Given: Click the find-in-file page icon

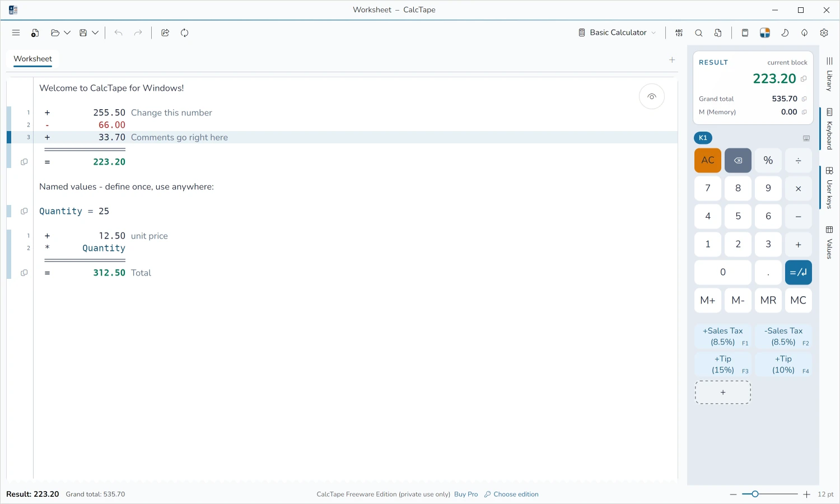Looking at the screenshot, I should (718, 33).
